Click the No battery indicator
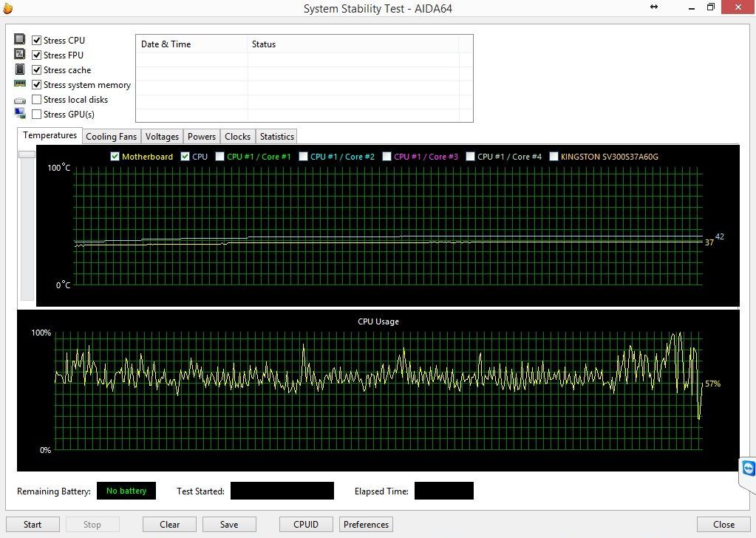Viewport: 756px width, 538px height. click(x=126, y=491)
